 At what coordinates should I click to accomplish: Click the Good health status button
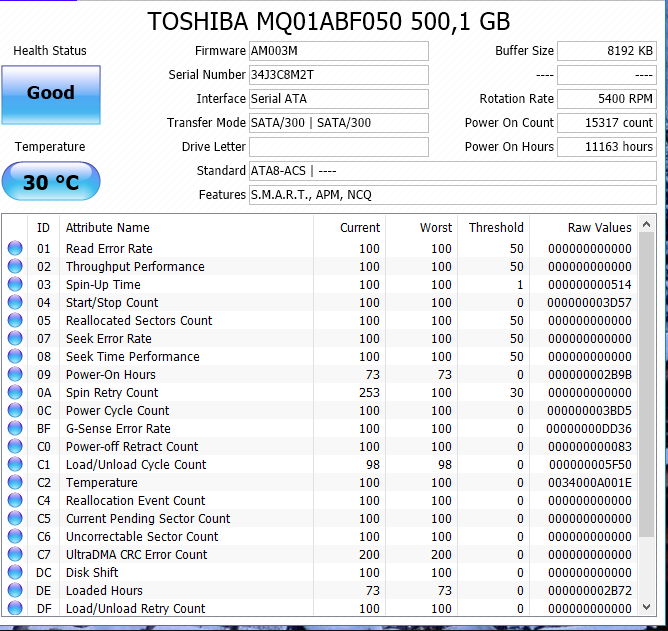tap(51, 95)
